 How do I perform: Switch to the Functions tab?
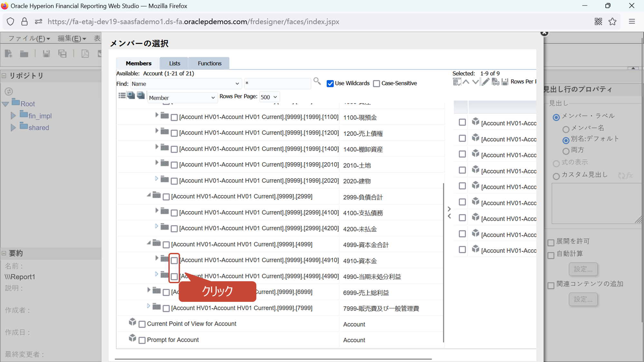tap(209, 63)
